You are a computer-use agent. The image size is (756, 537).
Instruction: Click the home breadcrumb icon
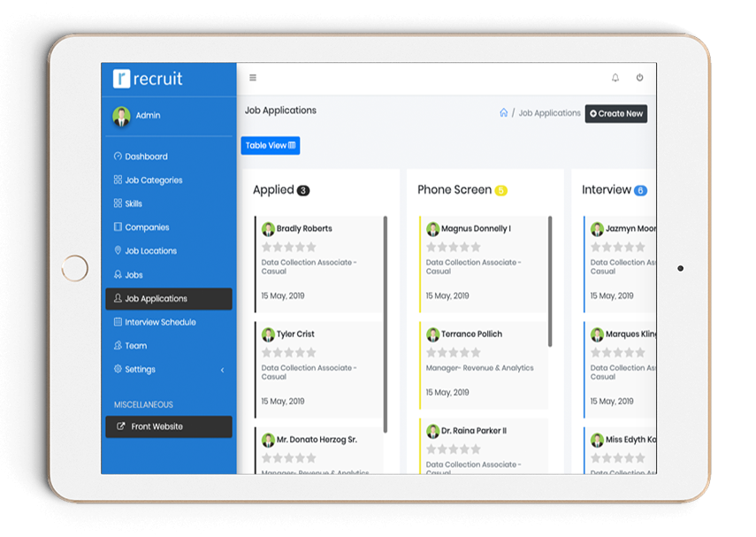click(x=504, y=113)
